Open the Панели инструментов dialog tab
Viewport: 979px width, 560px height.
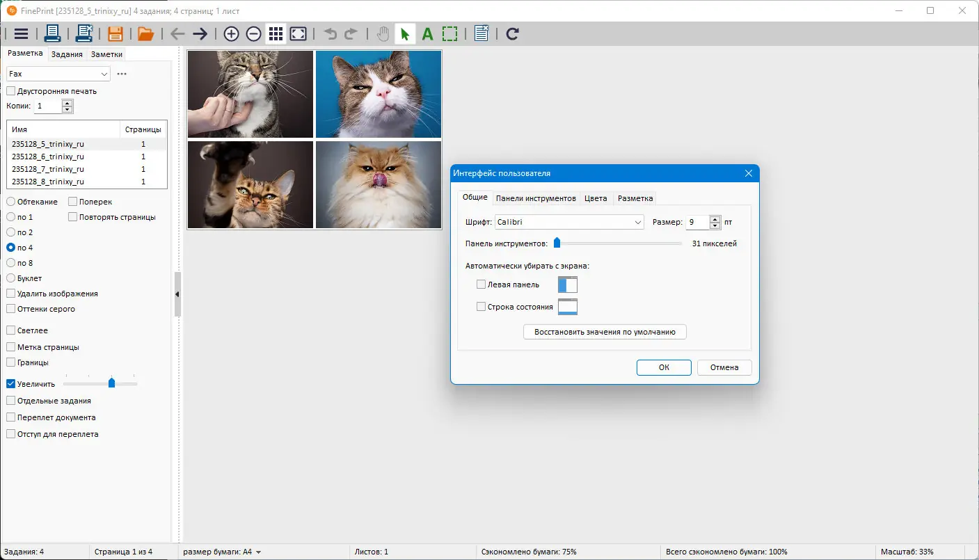pos(536,198)
